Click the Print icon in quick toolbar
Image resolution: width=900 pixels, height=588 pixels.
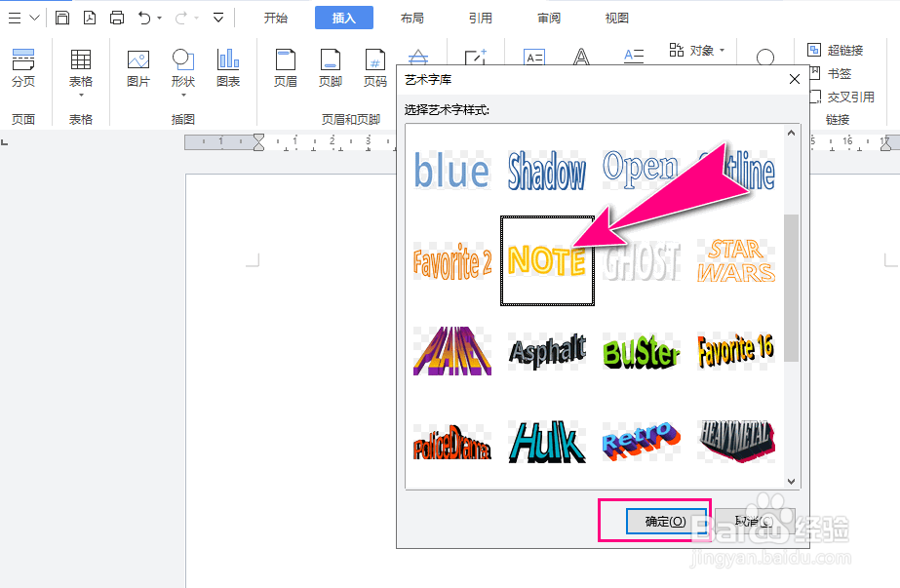117,18
